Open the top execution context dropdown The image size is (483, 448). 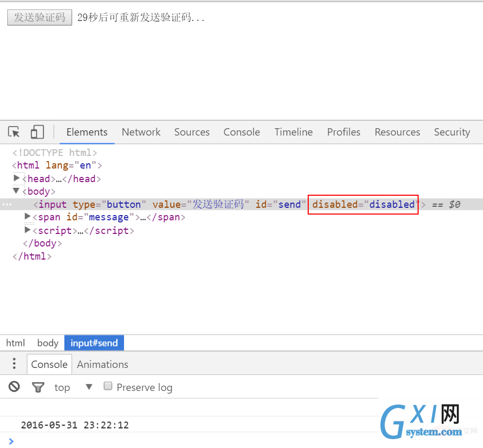[73, 387]
